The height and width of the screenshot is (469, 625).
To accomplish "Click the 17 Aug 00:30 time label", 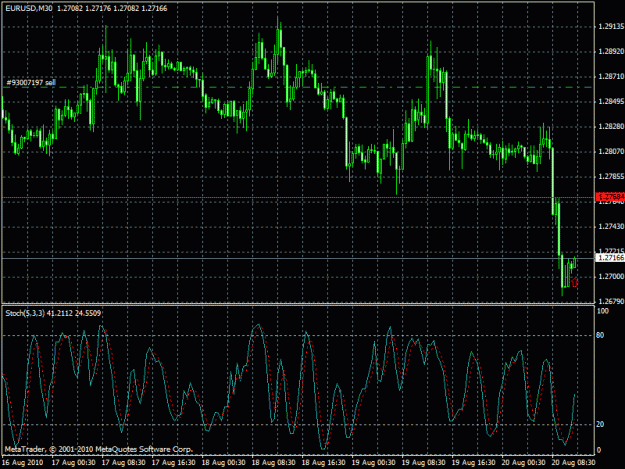I will coord(74,463).
